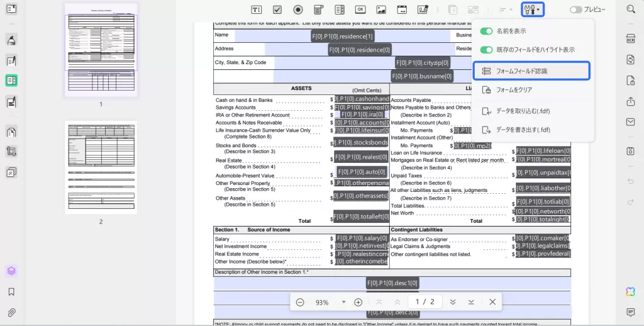The width and height of the screenshot is (644, 326).
Task: Select the checkbox field tool
Action: [277, 9]
